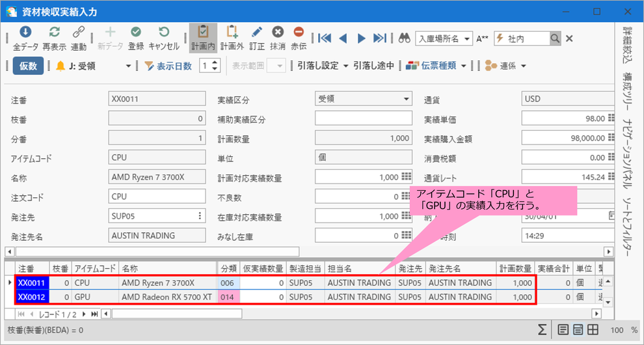Click the 連動 link icon
This screenshot has width=644, height=345.
tap(79, 33)
